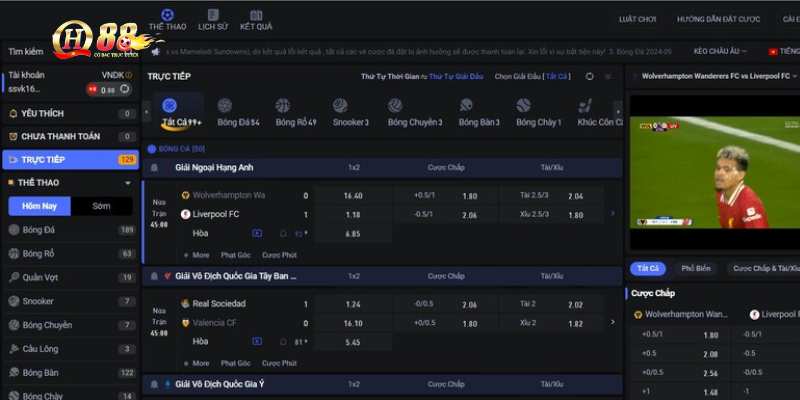Select the Hôm Nay toggle

click(39, 206)
